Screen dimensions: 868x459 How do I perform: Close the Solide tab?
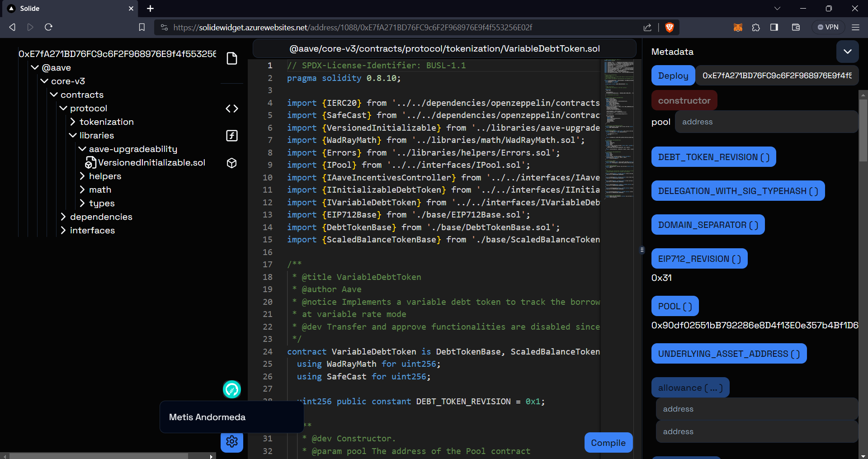coord(131,9)
